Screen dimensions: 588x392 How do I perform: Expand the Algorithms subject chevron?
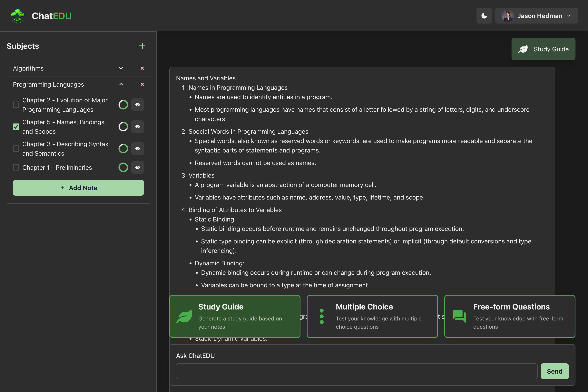[x=121, y=68]
